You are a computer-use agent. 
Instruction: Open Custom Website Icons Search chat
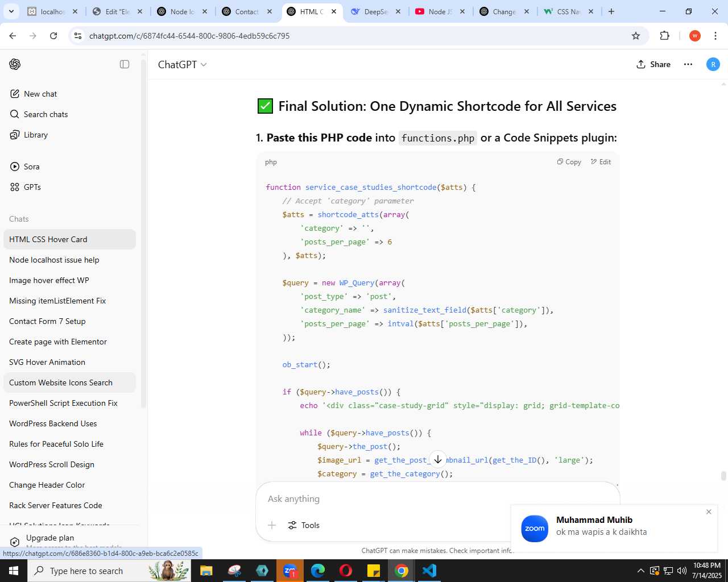tap(69, 383)
